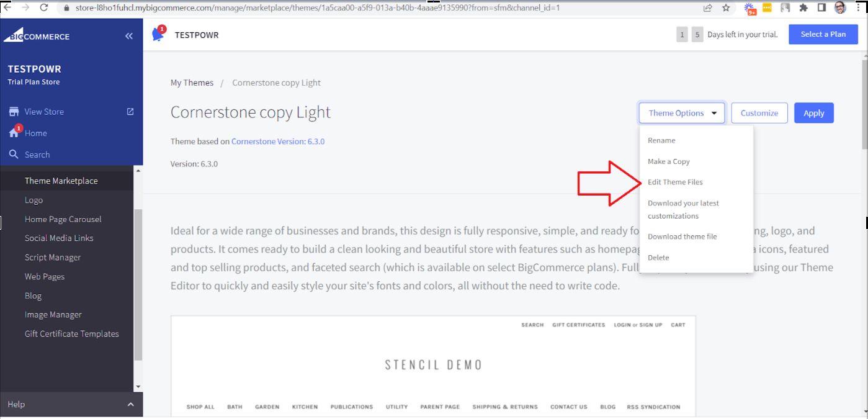Open Logo settings in sidebar
This screenshot has height=419, width=868.
pos(34,200)
